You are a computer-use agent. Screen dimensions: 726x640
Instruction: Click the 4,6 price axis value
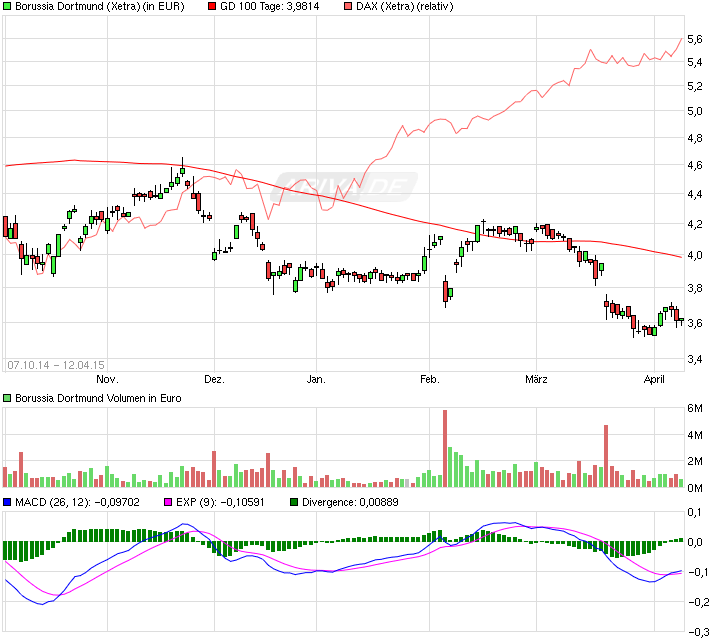[x=695, y=165]
